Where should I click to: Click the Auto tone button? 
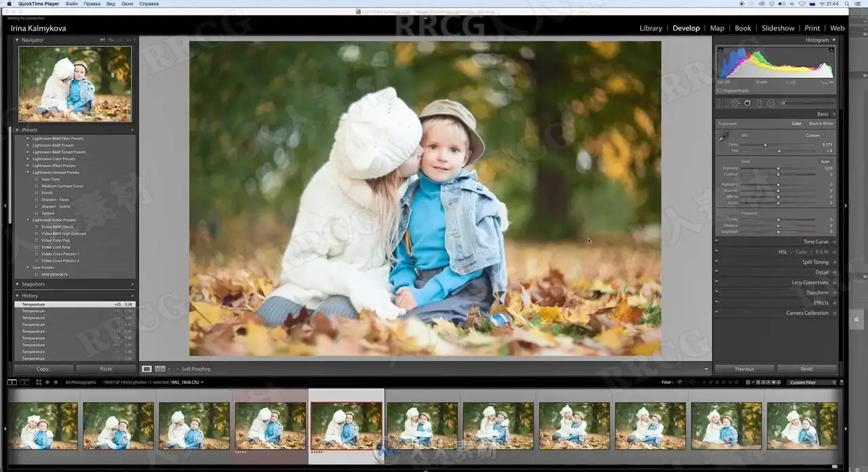(825, 161)
